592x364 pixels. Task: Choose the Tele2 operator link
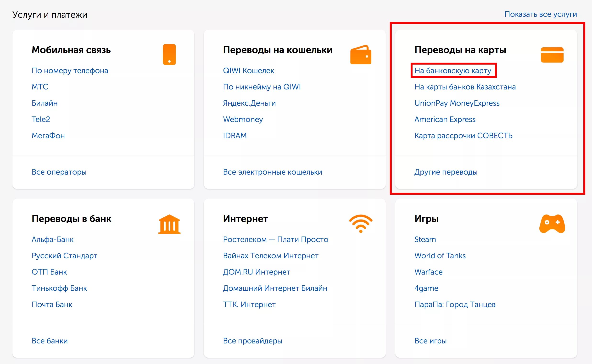point(41,119)
